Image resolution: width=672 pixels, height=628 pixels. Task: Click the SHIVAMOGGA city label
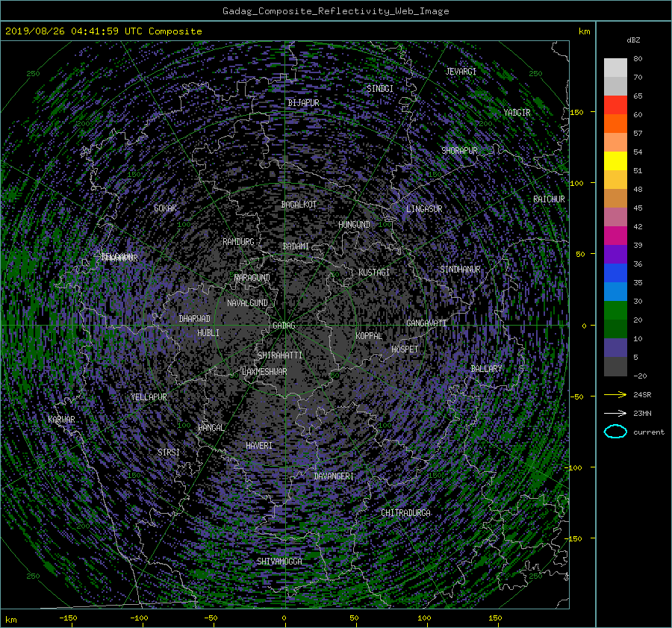[x=279, y=562]
